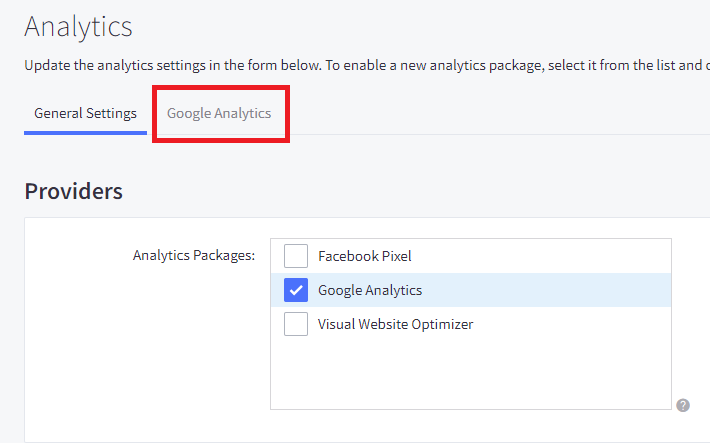Select the Facebook Pixel label text
Image resolution: width=710 pixels, height=443 pixels.
pyautogui.click(x=365, y=256)
